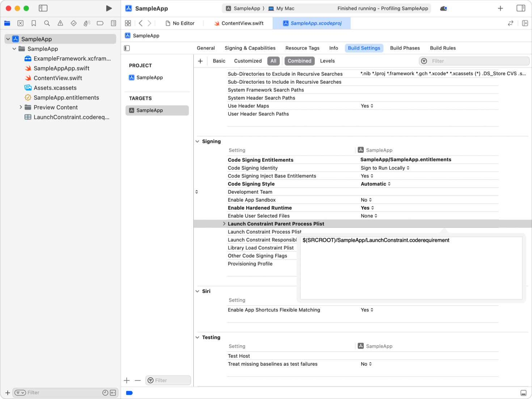The width and height of the screenshot is (532, 399).
Task: Open the Project navigator
Action: [7, 23]
